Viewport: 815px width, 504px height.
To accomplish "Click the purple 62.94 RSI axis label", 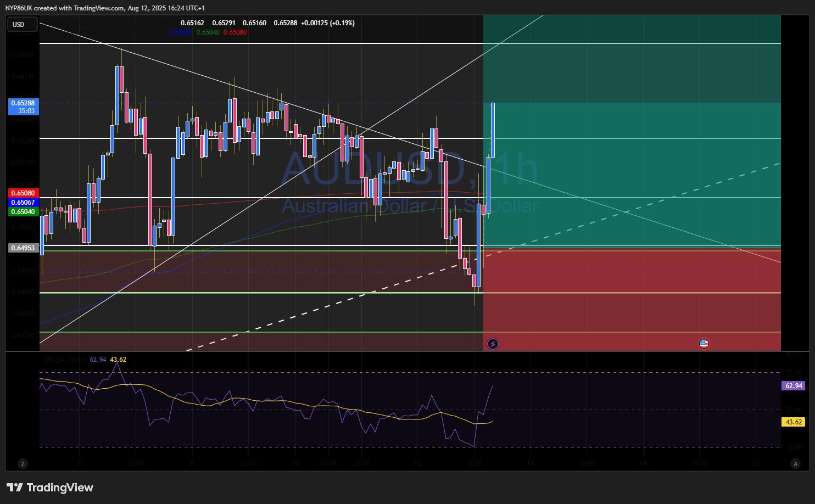I will click(794, 386).
